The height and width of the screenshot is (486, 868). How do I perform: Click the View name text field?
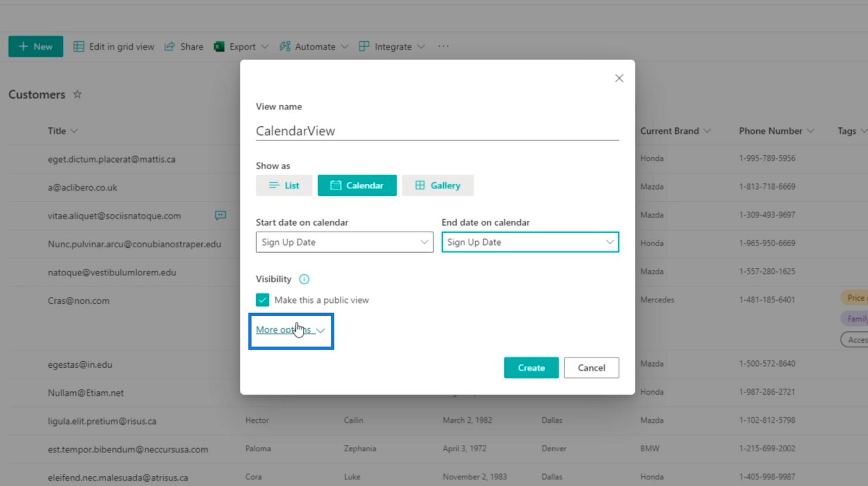(x=437, y=131)
